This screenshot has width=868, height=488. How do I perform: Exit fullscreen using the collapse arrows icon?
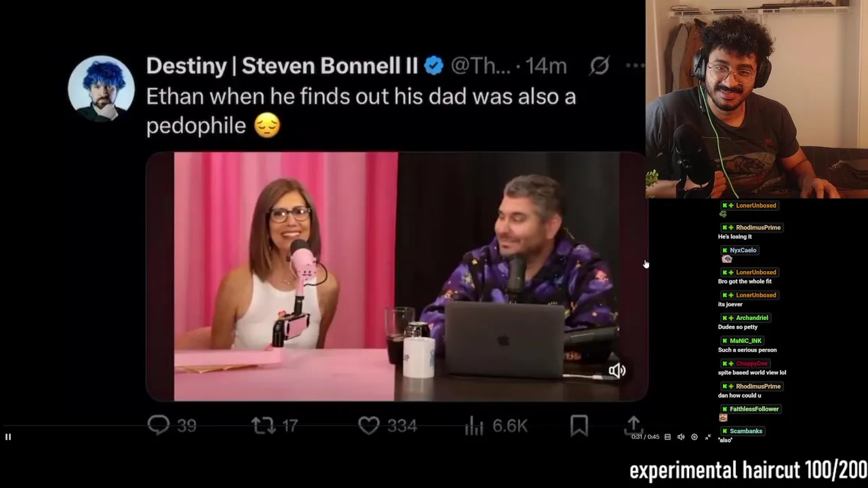click(708, 437)
